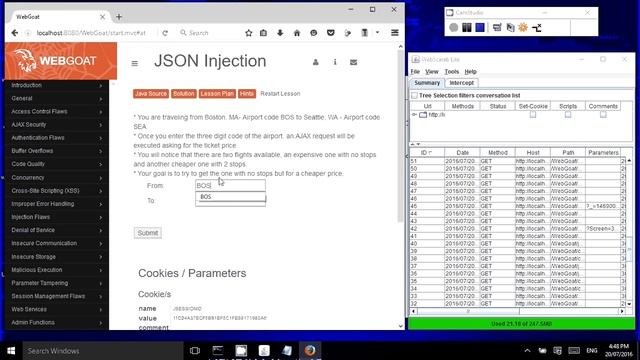Expand the General sidebar section
The width and height of the screenshot is (640, 360).
pos(57,98)
